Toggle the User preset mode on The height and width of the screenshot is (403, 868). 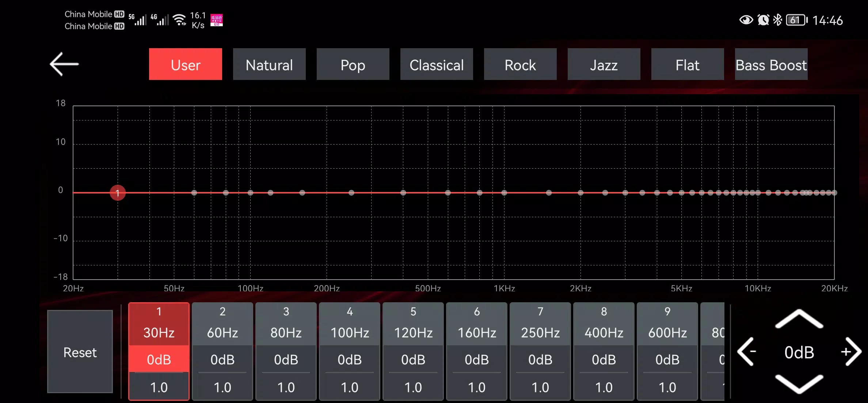pos(186,65)
